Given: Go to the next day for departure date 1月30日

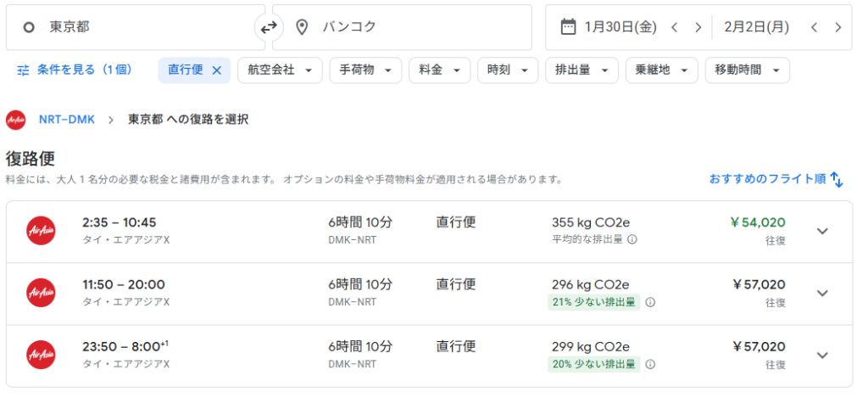Looking at the screenshot, I should click(x=698, y=27).
